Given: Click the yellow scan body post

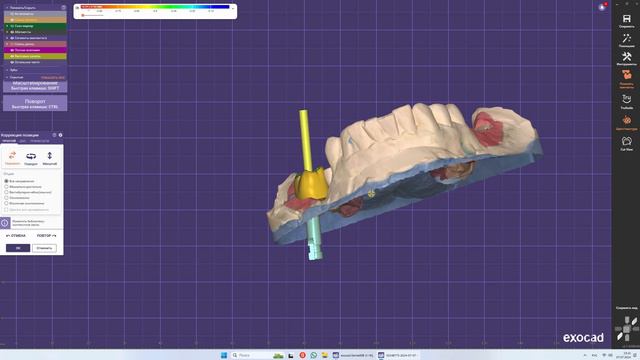Looking at the screenshot, I should click(305, 141).
